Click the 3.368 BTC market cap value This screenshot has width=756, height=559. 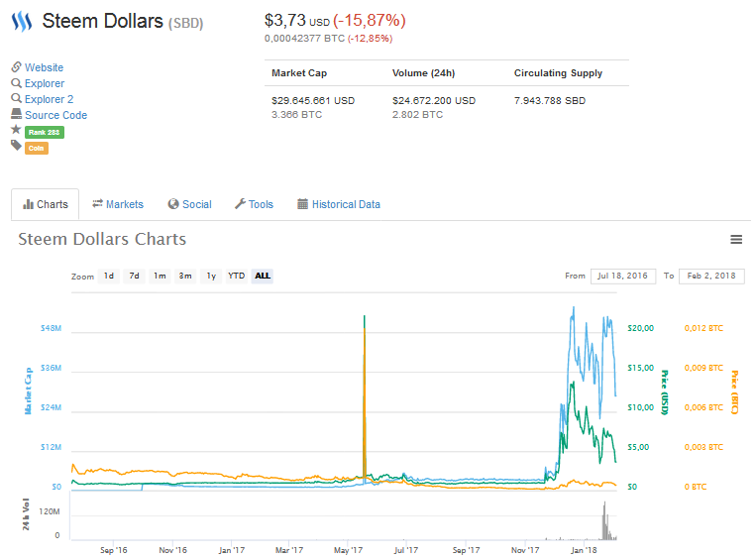tap(296, 115)
